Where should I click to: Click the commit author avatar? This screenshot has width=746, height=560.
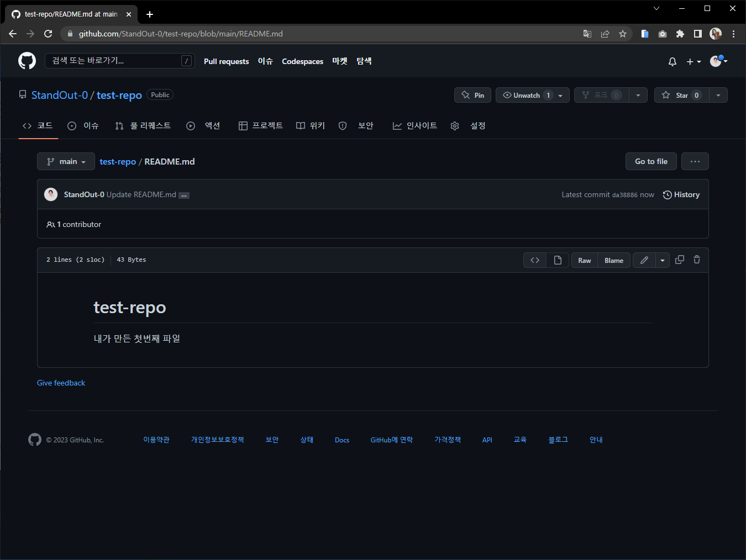[51, 194]
